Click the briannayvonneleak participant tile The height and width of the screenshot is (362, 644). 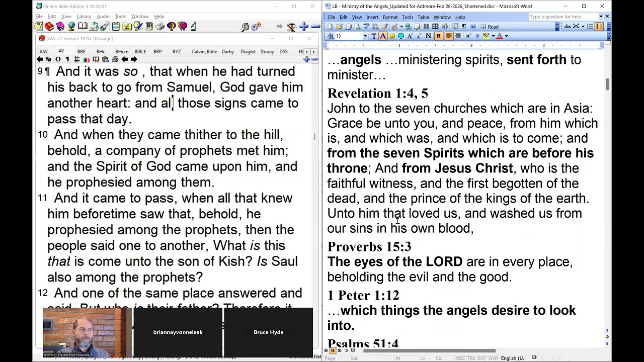tap(178, 332)
